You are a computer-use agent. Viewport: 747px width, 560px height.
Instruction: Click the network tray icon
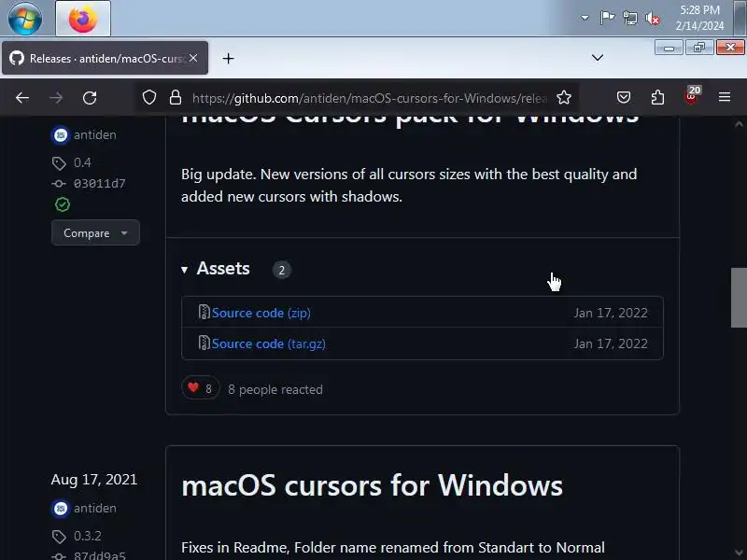(629, 19)
